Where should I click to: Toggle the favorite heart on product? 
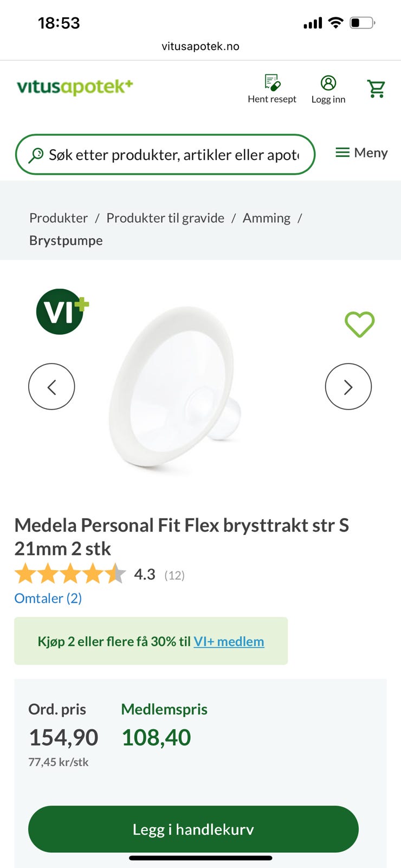pos(360,324)
